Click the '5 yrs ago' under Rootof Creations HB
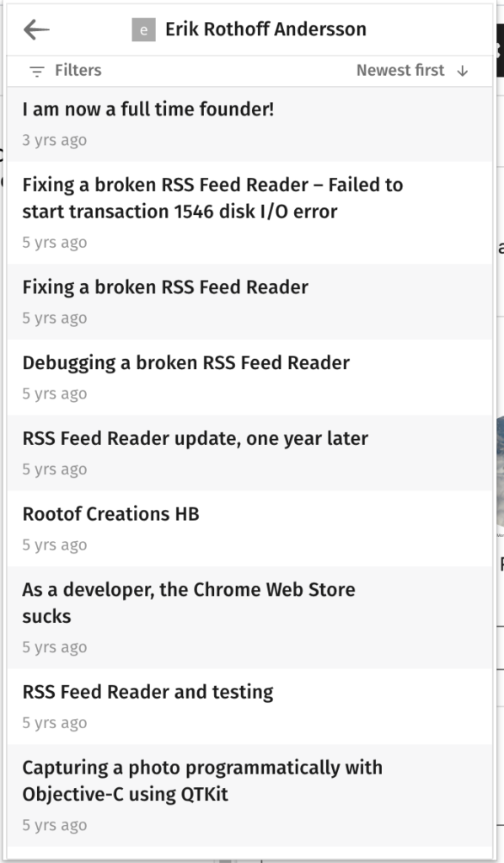Viewport: 504px width, 863px height. [x=55, y=545]
